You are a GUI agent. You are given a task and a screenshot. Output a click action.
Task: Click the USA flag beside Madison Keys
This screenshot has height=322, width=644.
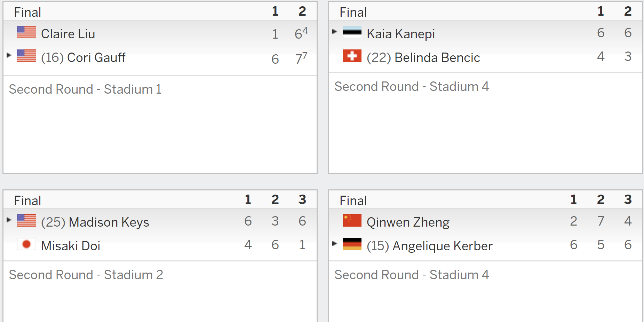click(26, 220)
